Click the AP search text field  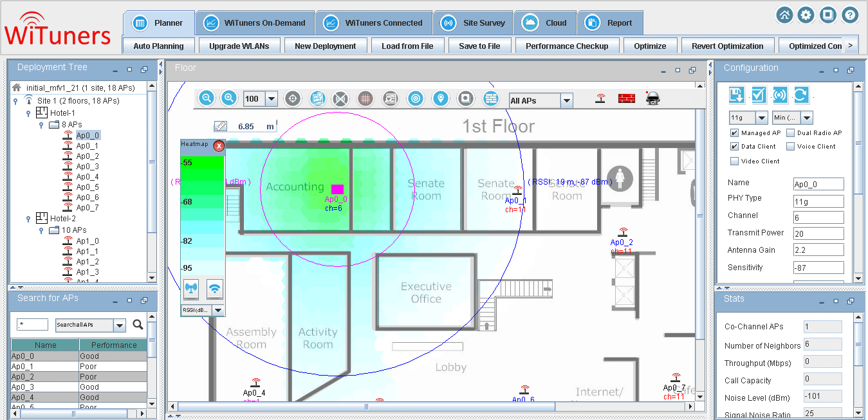[x=33, y=325]
